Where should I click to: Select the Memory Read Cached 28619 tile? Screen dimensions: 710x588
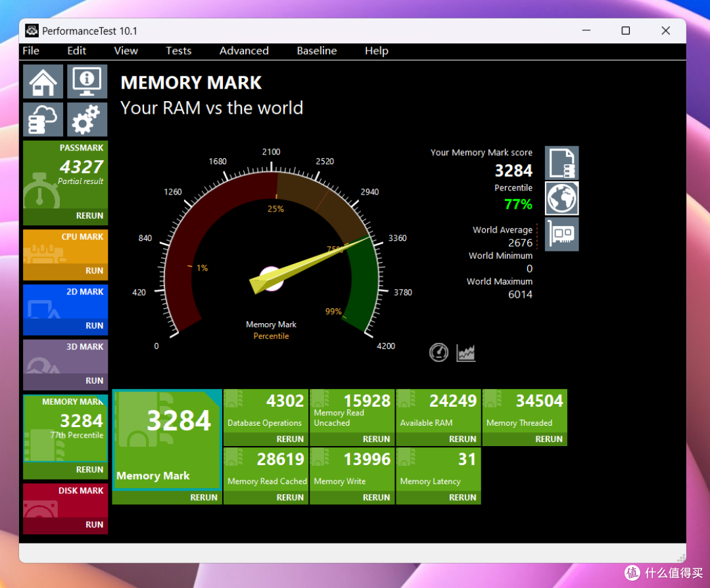click(266, 469)
